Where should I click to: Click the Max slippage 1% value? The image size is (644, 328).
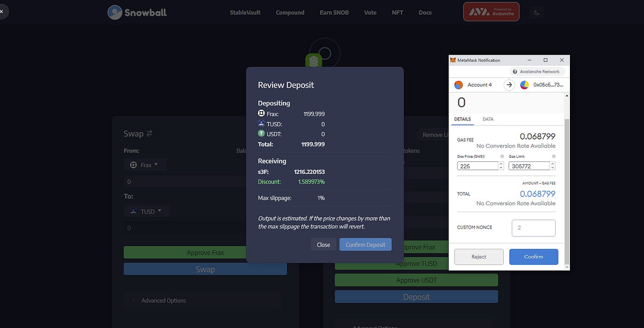point(321,198)
